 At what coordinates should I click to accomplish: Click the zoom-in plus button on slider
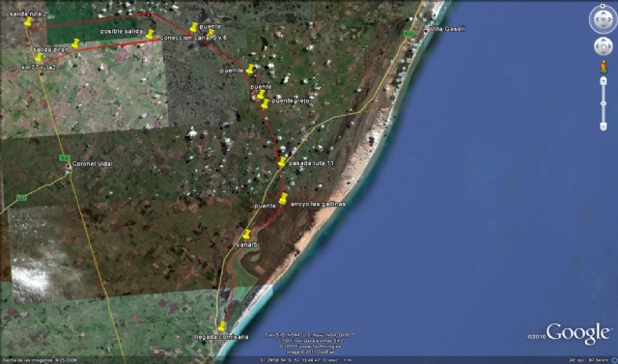(604, 80)
